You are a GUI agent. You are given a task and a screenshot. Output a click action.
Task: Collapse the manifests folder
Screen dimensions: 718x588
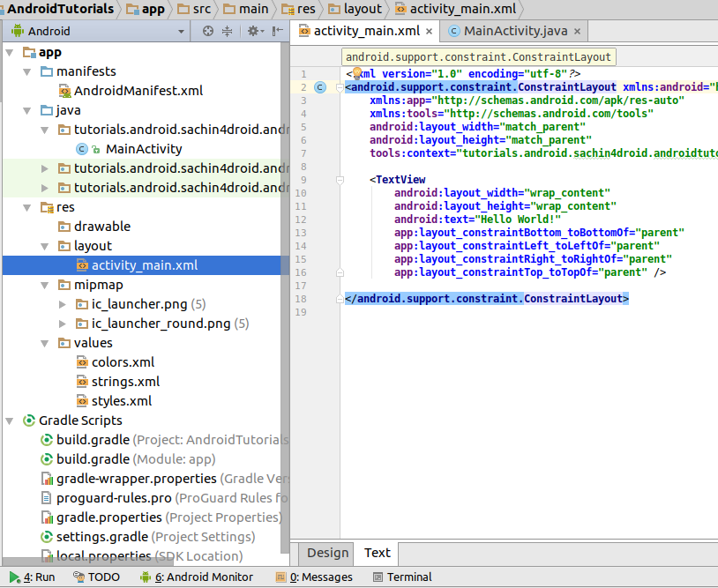coord(27,71)
